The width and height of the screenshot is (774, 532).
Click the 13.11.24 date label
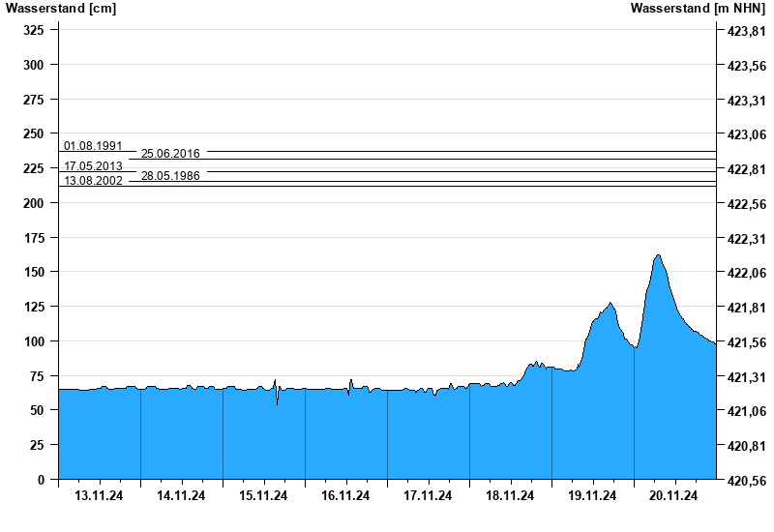click(99, 495)
